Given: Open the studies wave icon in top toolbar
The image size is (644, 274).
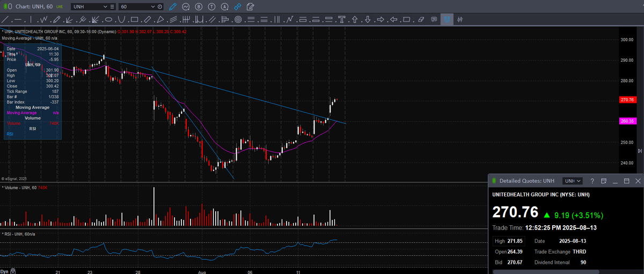Looking at the screenshot, I should tap(186, 6).
